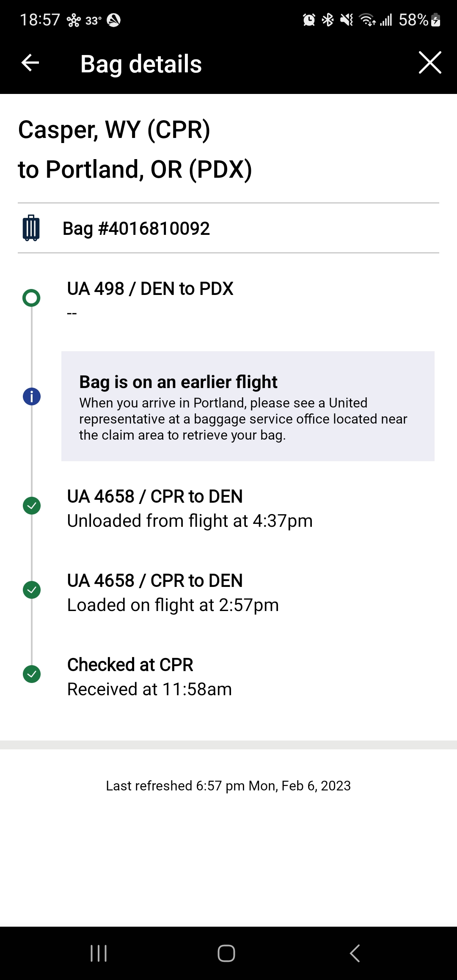Tap the Last refreshed timestamp
Viewport: 457px width, 980px height.
coord(228,786)
